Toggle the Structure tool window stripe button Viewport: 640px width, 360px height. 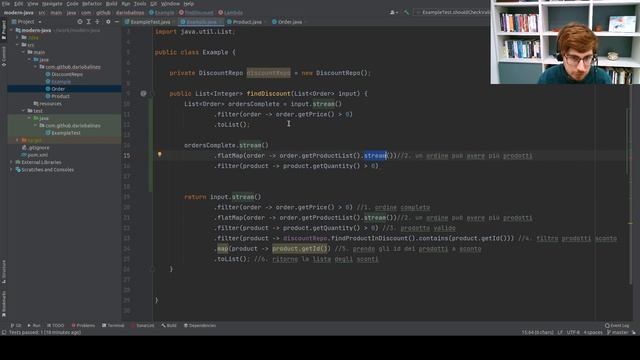[4, 271]
